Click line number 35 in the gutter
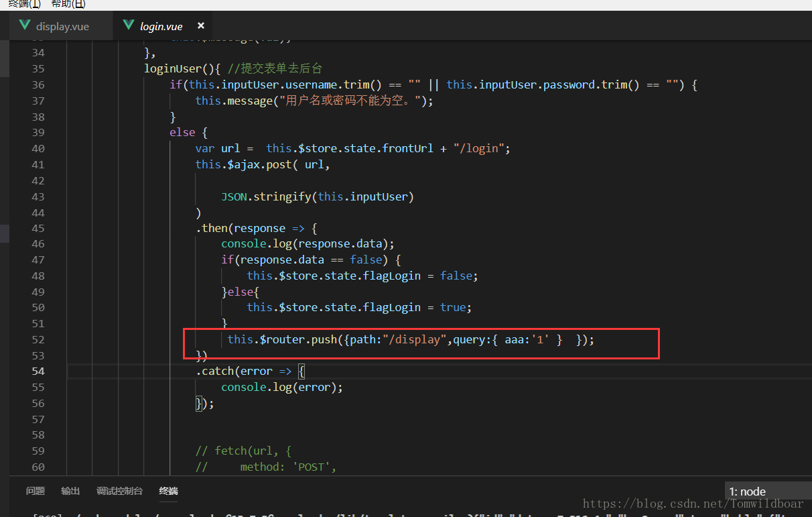This screenshot has width=812, height=517. (38, 68)
